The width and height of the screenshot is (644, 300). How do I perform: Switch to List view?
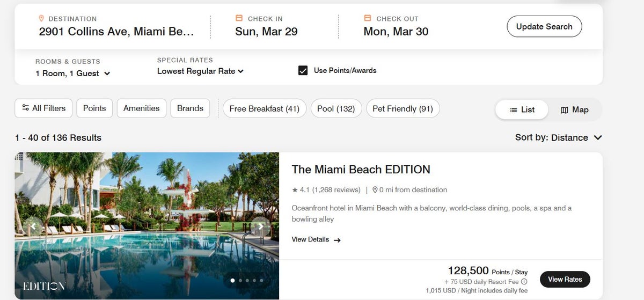click(x=522, y=109)
